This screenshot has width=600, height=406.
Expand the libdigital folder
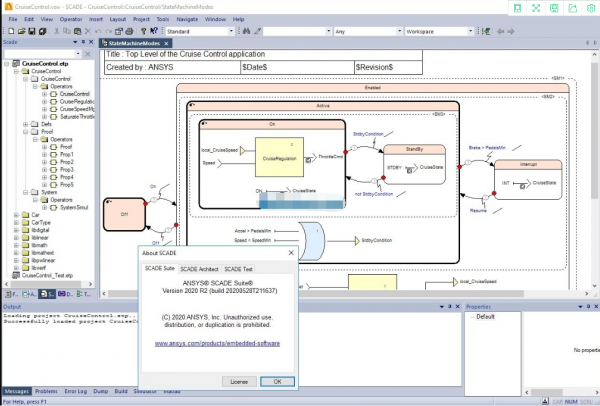(16, 230)
